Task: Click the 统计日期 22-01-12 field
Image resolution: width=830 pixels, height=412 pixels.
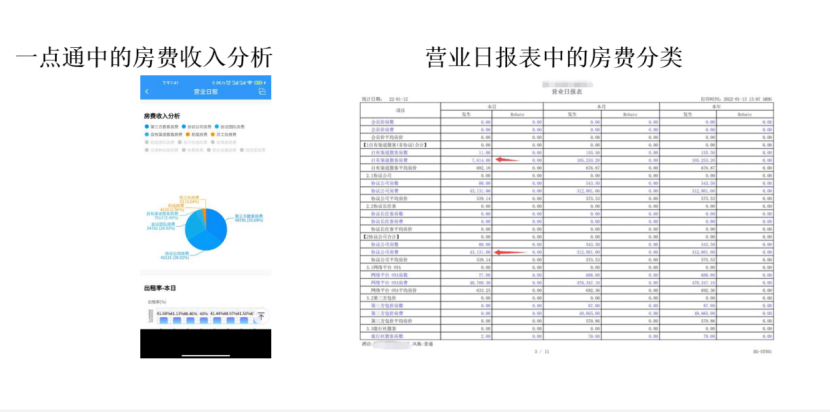Action: pos(385,98)
